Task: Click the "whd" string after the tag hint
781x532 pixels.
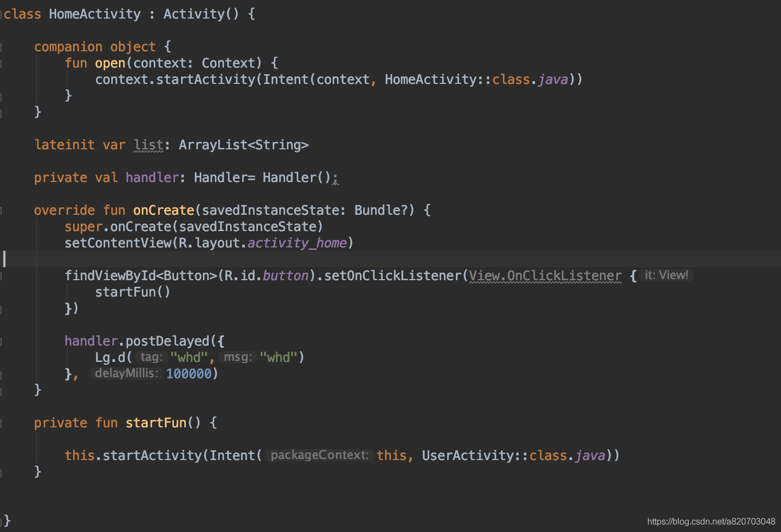Action: click(x=189, y=358)
